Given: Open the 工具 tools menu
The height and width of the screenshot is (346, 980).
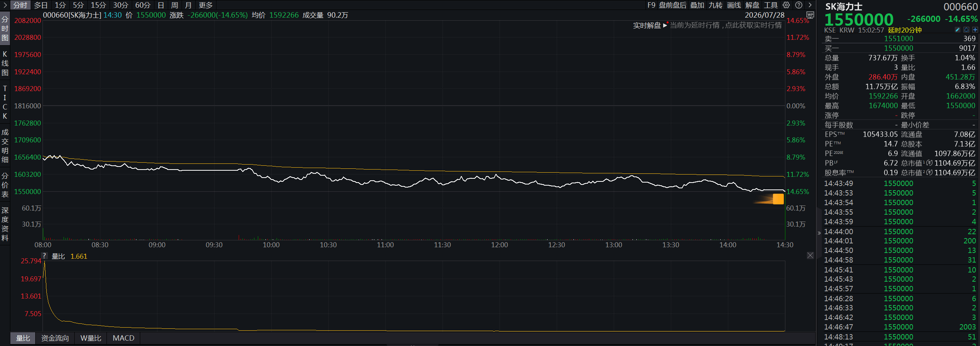Looking at the screenshot, I should click(x=771, y=5).
